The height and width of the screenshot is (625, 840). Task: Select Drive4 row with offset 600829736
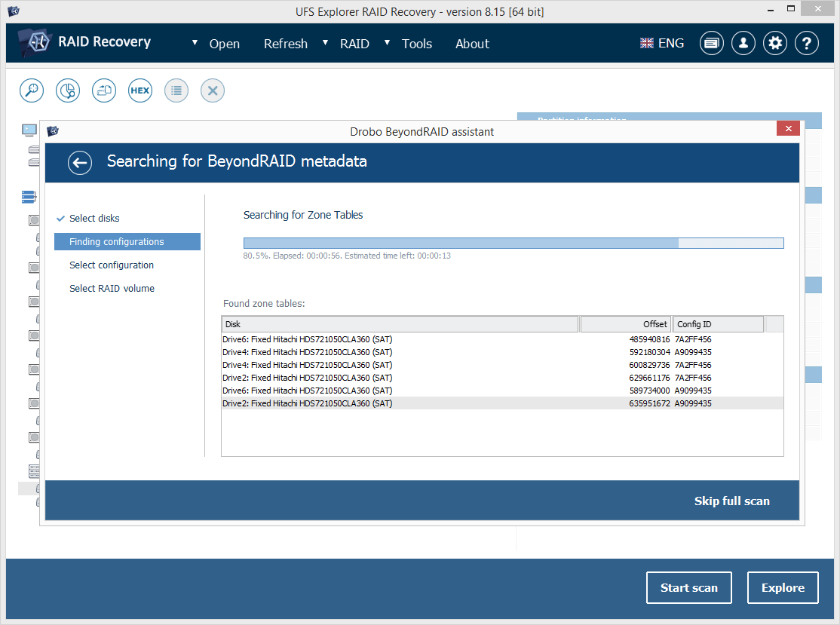coord(502,365)
